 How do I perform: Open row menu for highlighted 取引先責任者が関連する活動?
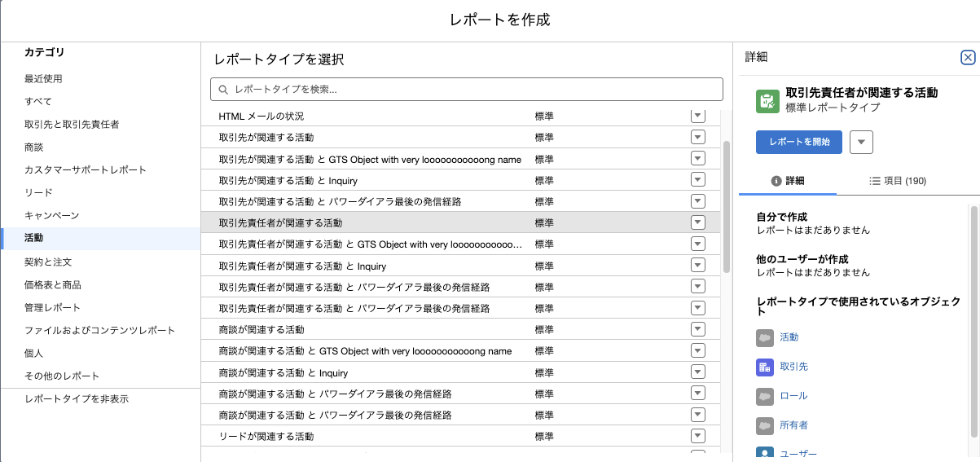click(697, 222)
